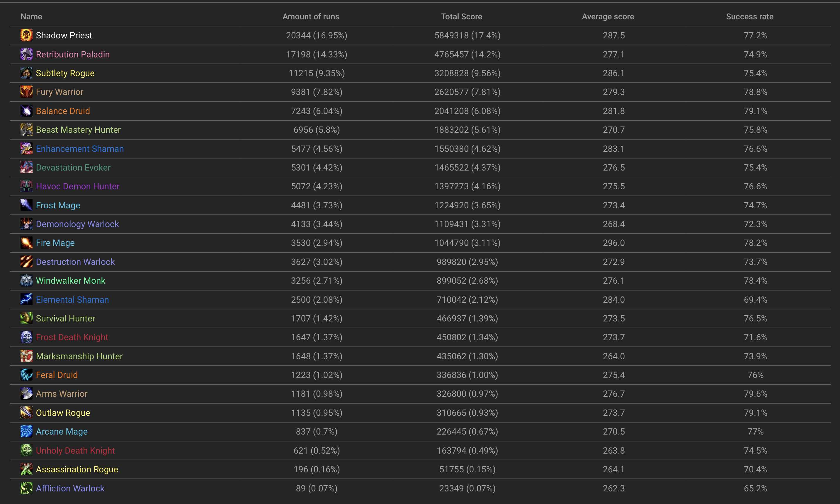Click the Unholy Death Knight icon
840x504 pixels.
pos(26,450)
